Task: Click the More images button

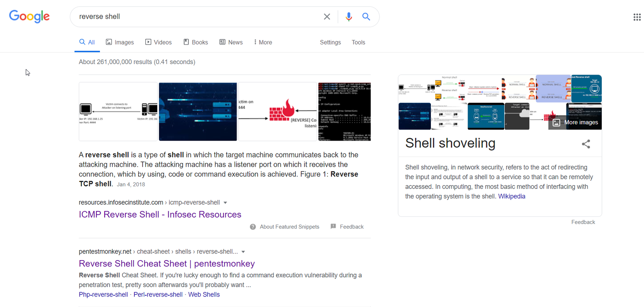Action: tap(575, 123)
